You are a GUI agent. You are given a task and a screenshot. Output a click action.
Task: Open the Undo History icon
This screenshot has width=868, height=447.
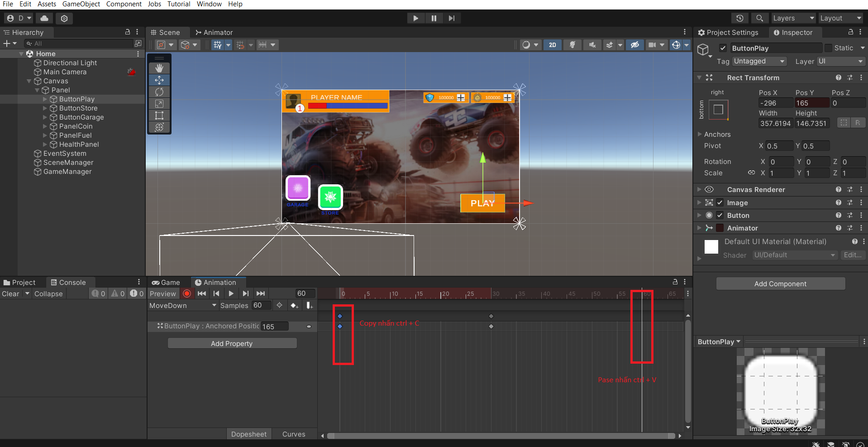tap(739, 18)
